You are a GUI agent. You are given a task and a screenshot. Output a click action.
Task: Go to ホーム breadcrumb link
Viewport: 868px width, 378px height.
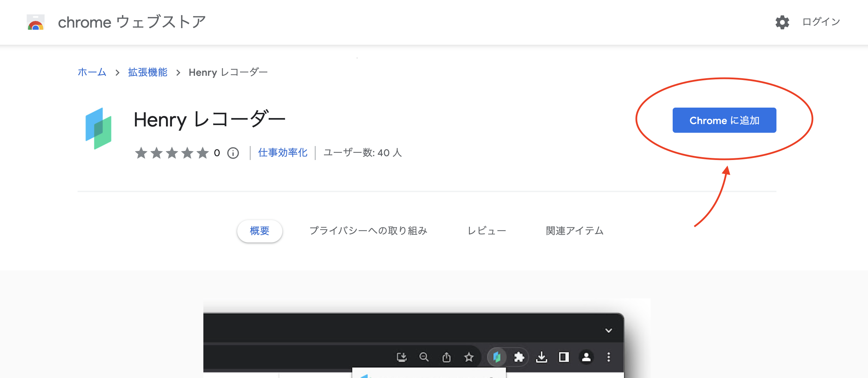pos(92,72)
